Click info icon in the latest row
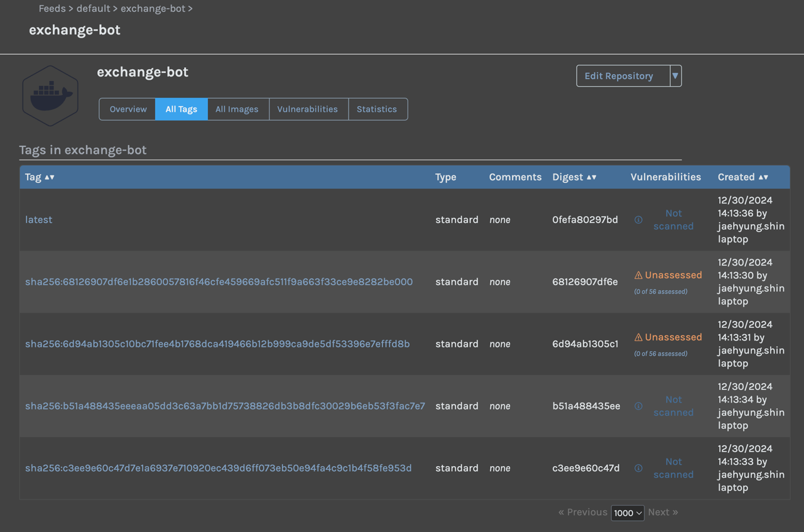Viewport: 804px width, 532px height. point(638,220)
